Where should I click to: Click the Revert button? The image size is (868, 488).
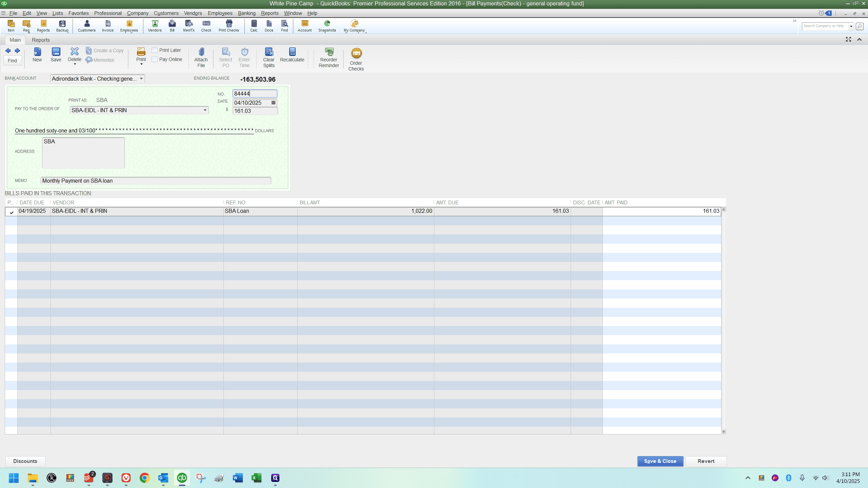[x=706, y=461]
